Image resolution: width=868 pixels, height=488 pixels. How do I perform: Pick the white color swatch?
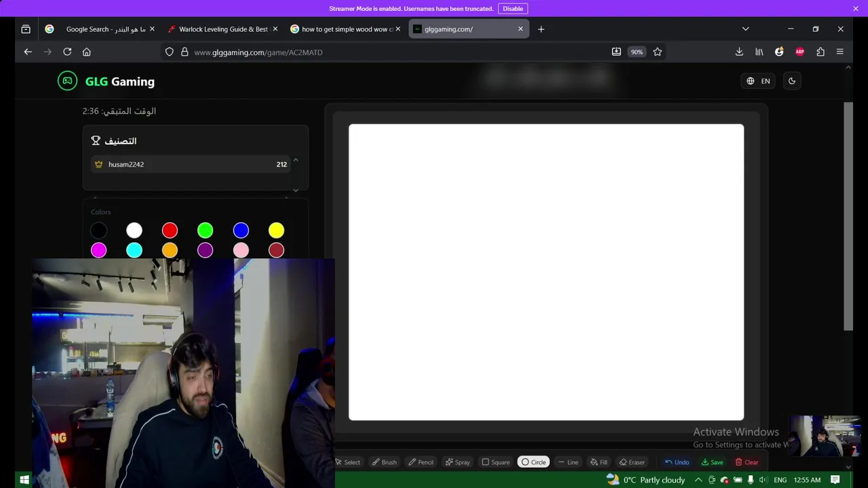134,230
